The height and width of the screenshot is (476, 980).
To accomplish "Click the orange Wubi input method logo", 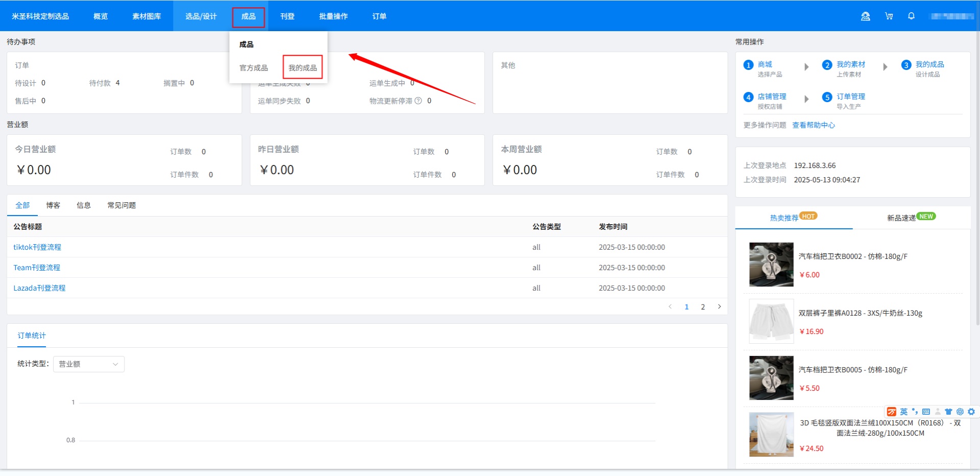I will [x=892, y=412].
